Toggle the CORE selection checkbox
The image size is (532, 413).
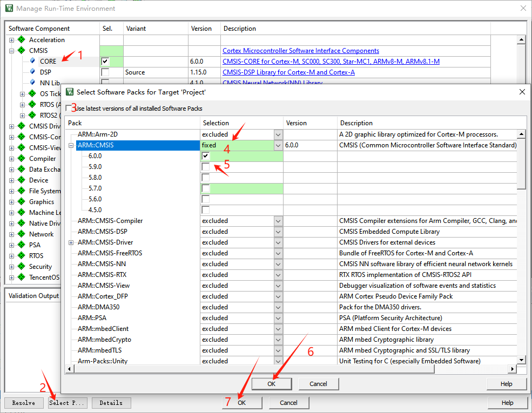click(x=105, y=62)
